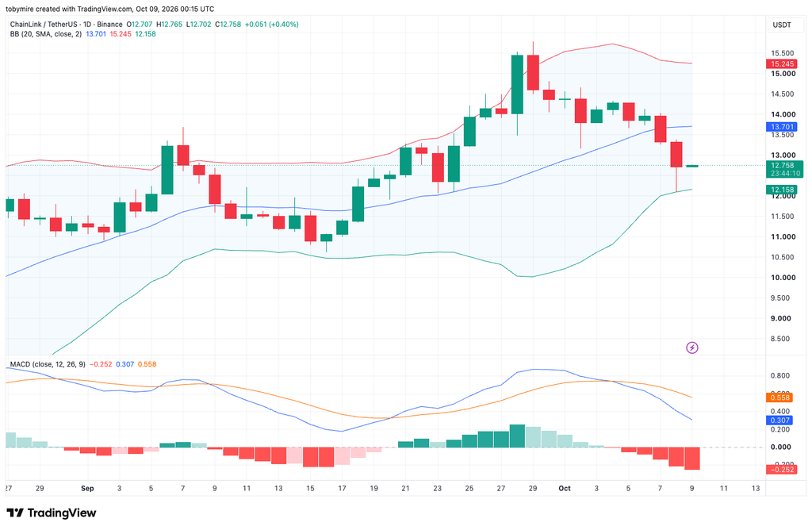The height and width of the screenshot is (530, 812).
Task: Select the ChainLink / TetherUS symbol title
Action: [67, 25]
